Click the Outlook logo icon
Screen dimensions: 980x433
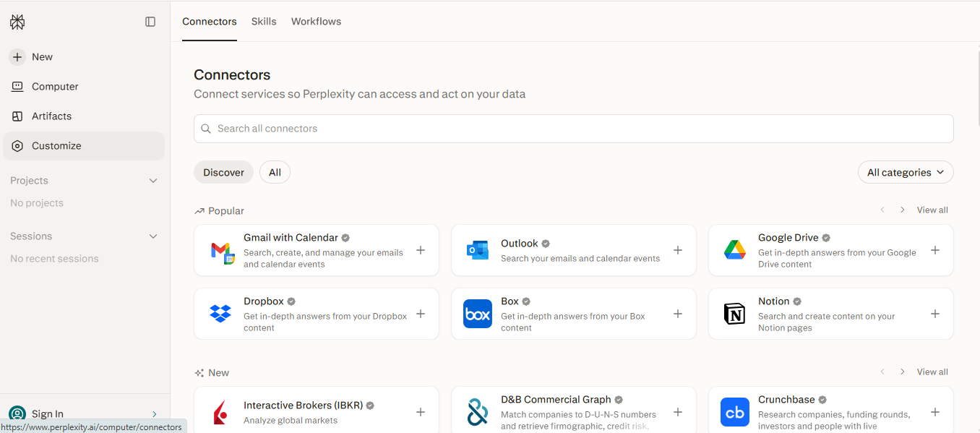point(477,250)
